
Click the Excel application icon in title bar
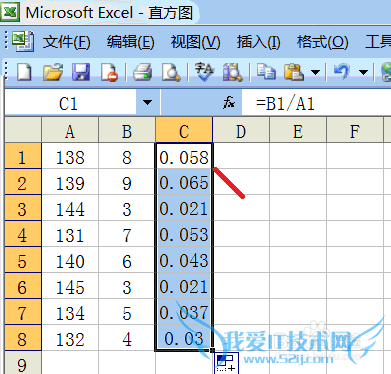coord(10,12)
